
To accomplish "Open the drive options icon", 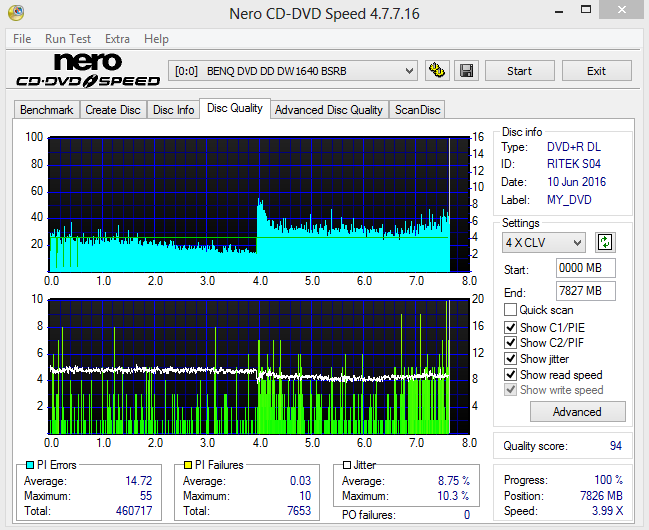I will pyautogui.click(x=437, y=70).
